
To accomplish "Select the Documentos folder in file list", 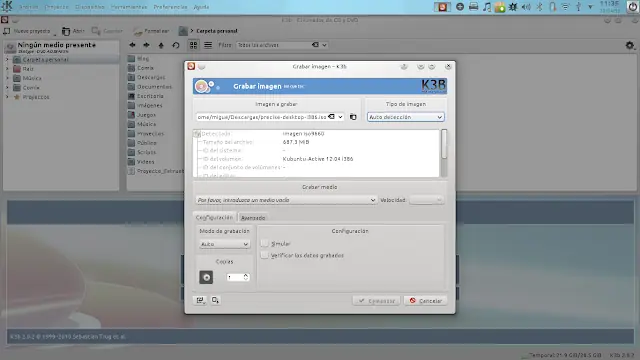I will point(150,87).
